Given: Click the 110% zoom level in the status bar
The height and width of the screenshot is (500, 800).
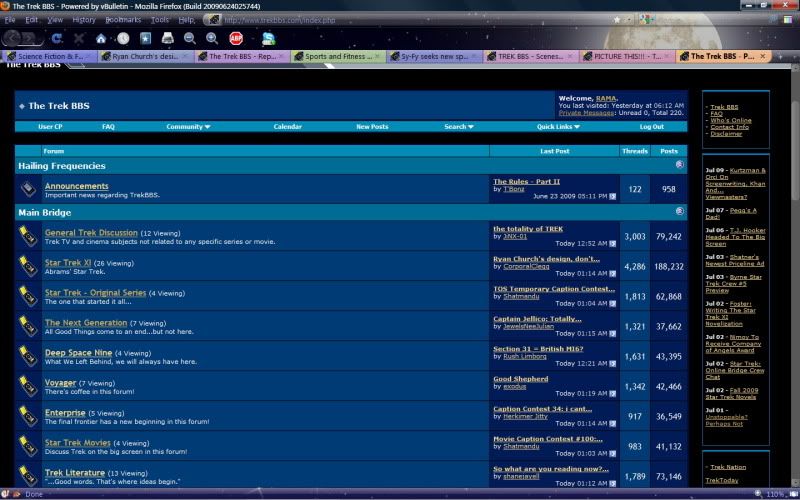Looking at the screenshot, I should pos(775,494).
